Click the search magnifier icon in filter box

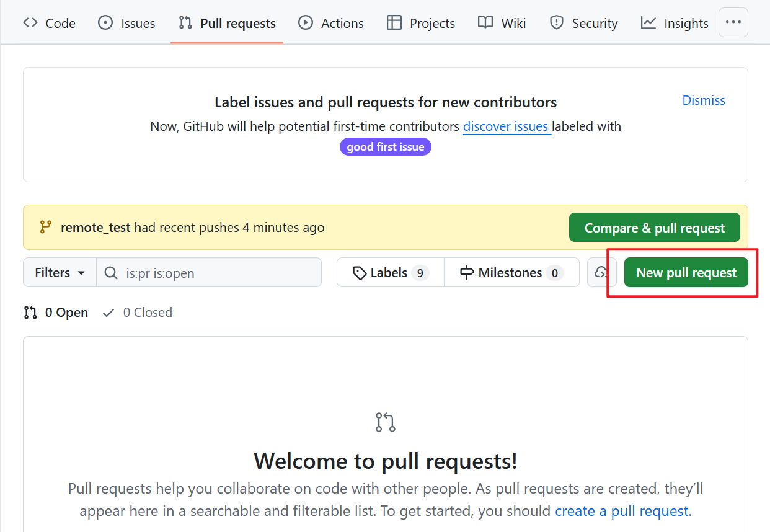111,273
